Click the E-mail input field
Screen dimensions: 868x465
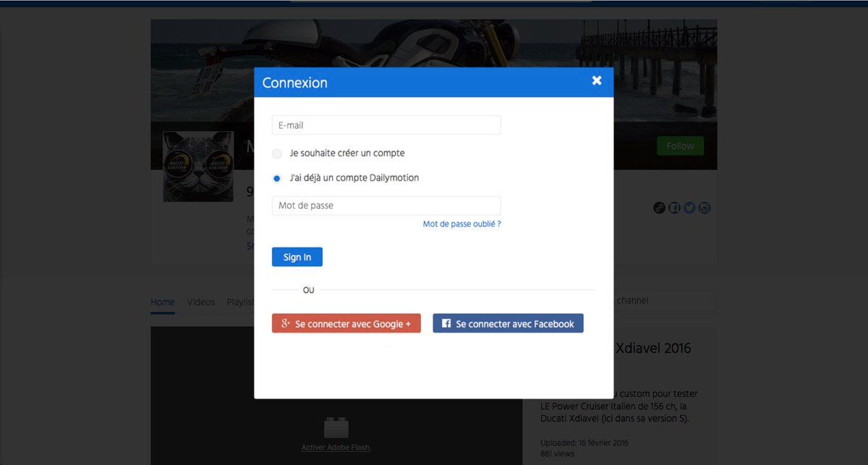click(386, 125)
